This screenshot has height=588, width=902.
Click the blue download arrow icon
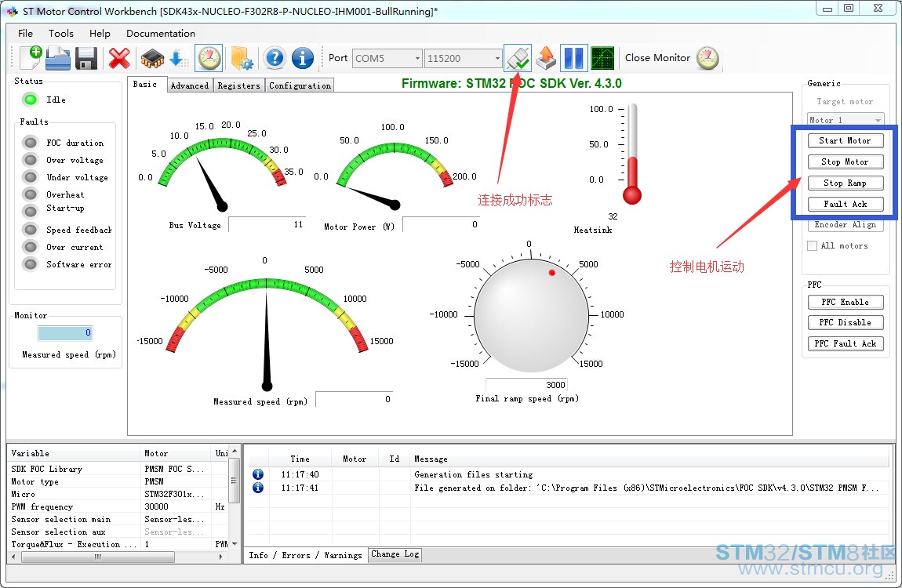pyautogui.click(x=178, y=58)
